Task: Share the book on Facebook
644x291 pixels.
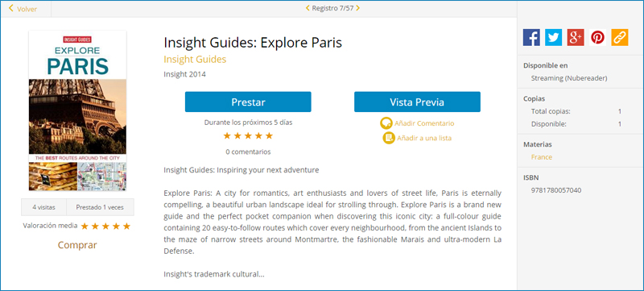Action: (x=531, y=37)
